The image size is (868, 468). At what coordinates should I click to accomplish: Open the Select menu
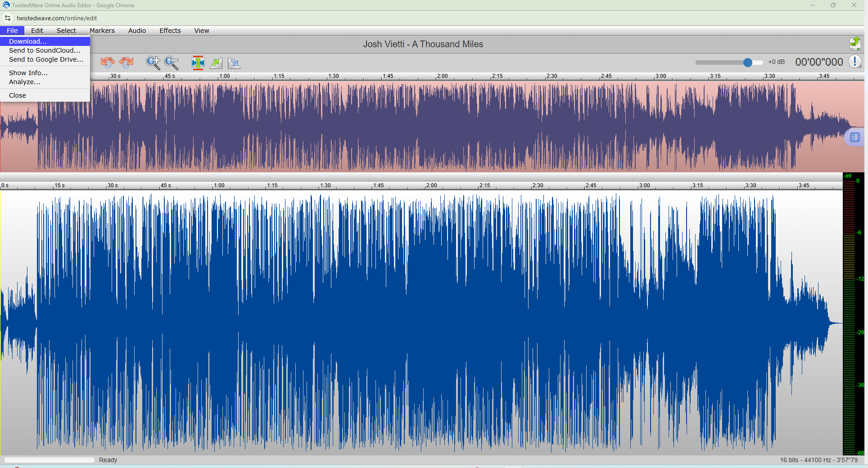(x=66, y=31)
